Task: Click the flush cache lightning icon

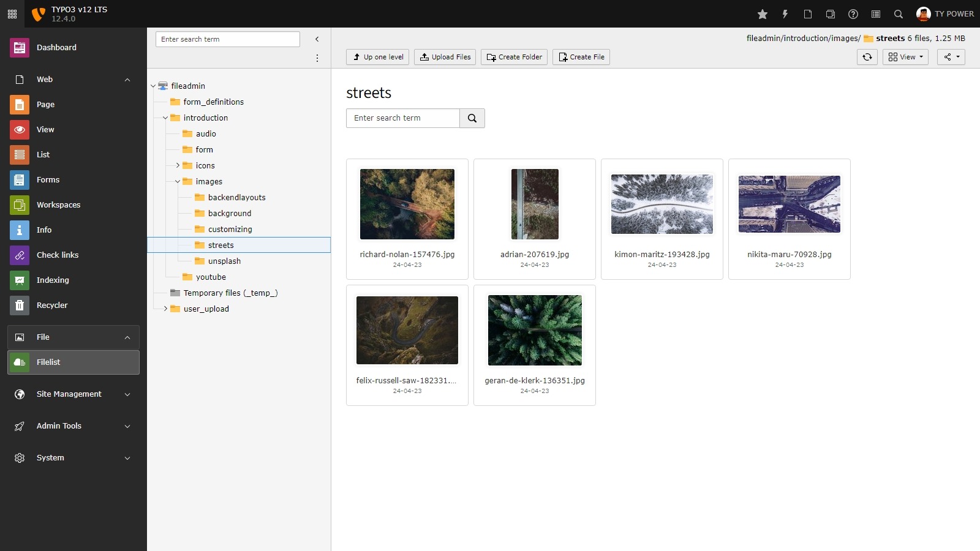Action: [x=785, y=14]
